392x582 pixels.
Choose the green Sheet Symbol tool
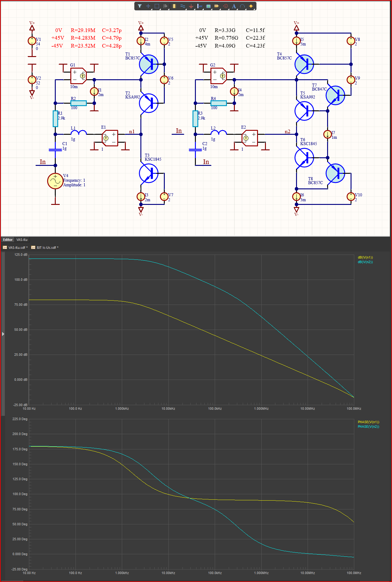[208, 6]
